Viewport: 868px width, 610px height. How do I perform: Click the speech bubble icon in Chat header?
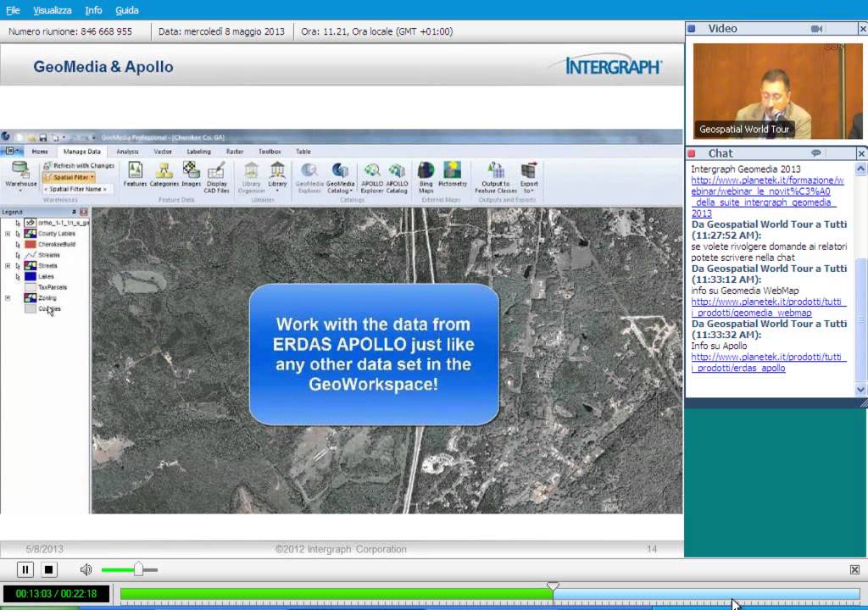[816, 152]
